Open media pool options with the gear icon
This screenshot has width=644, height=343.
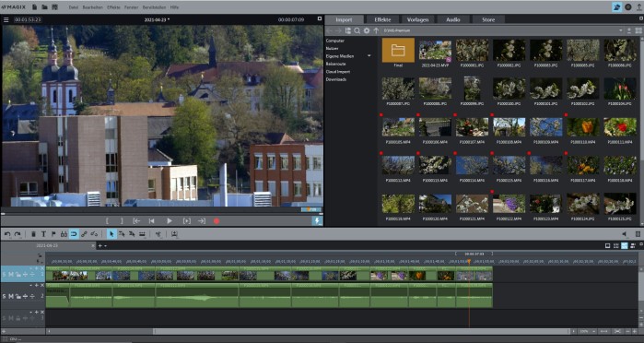367,30
